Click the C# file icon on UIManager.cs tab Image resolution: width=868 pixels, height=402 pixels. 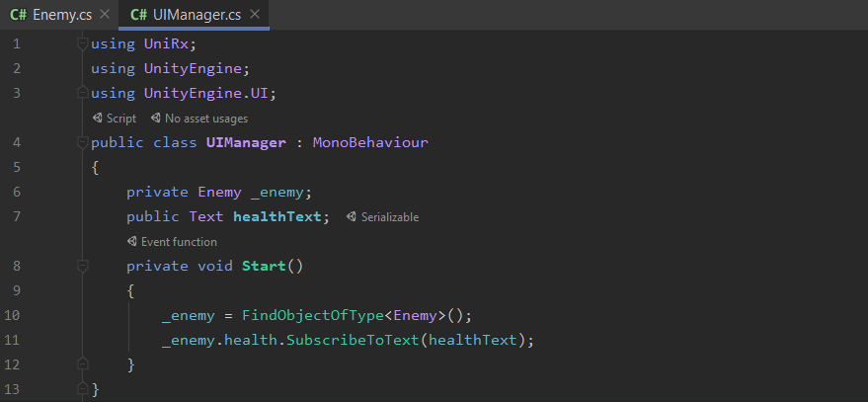[x=138, y=15]
